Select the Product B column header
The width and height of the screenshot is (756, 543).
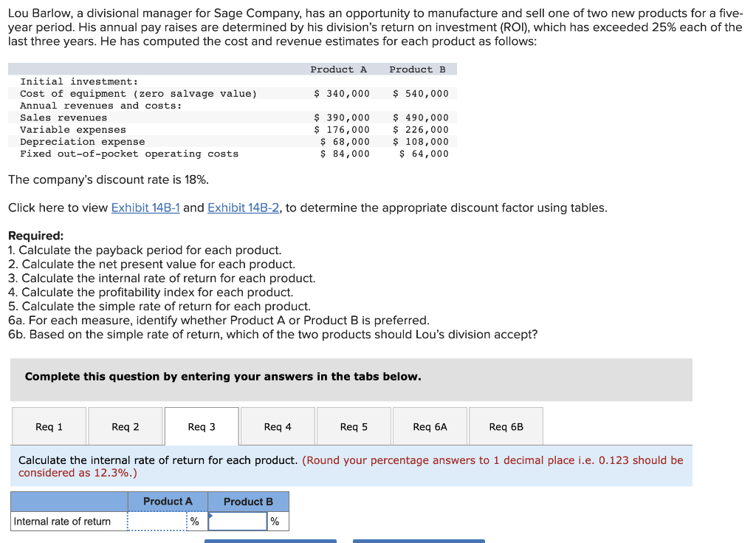(x=248, y=501)
